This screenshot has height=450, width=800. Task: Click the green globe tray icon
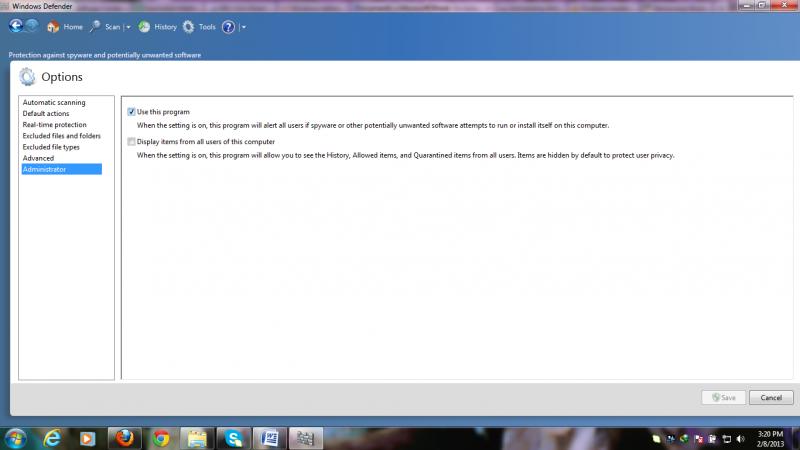pyautogui.click(x=685, y=439)
